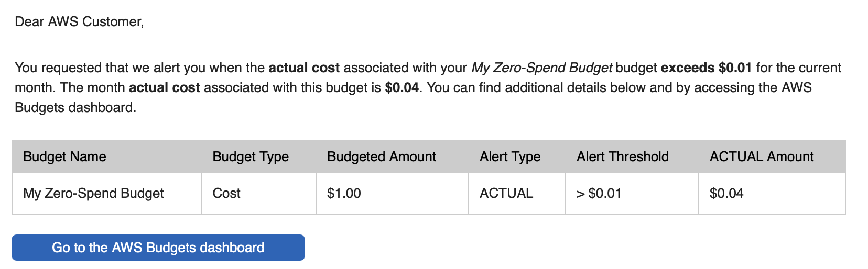Select the Alert Threshold column header

[x=622, y=156]
